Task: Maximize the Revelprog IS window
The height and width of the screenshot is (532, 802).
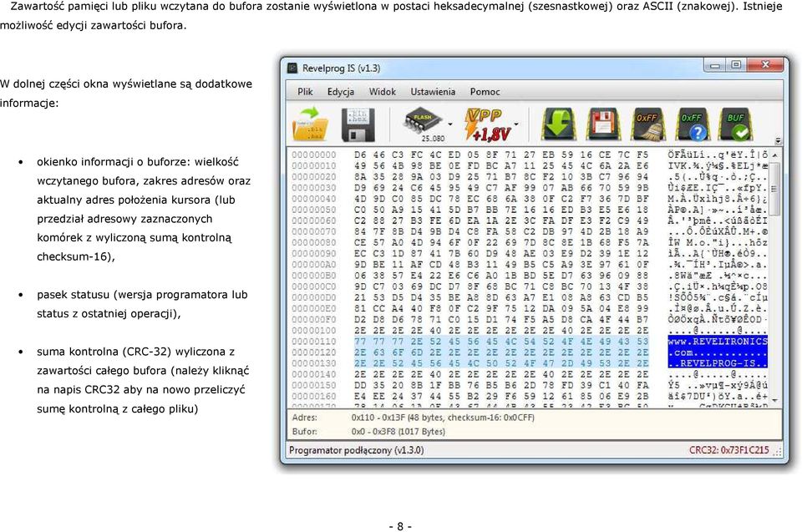Action: click(x=736, y=65)
